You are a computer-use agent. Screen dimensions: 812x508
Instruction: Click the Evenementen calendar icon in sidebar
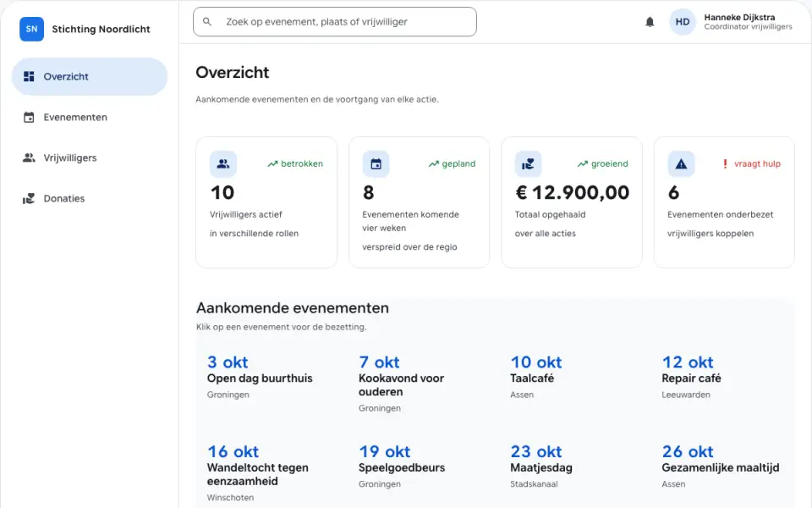pos(29,117)
